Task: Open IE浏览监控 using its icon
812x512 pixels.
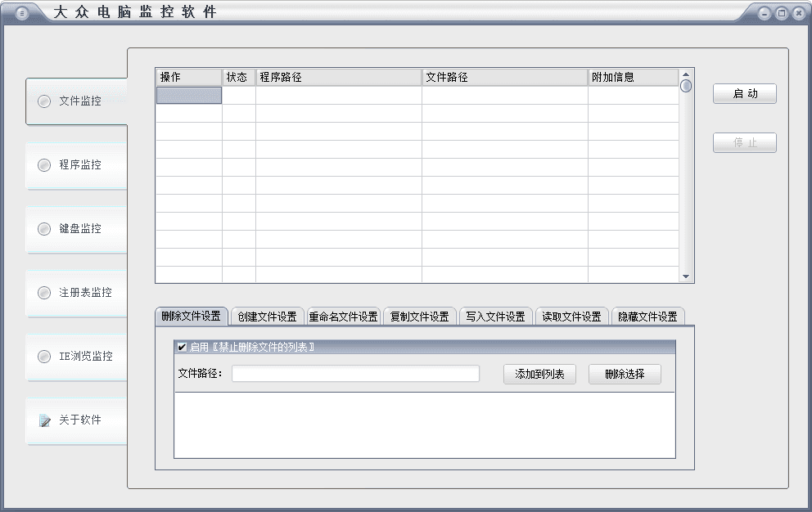Action: click(44, 357)
